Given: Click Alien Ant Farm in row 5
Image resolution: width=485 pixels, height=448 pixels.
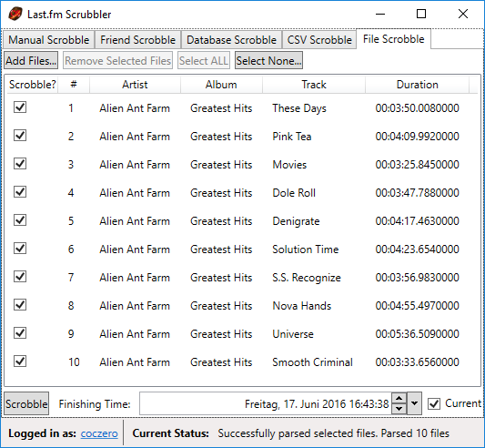Looking at the screenshot, I should (x=135, y=221).
